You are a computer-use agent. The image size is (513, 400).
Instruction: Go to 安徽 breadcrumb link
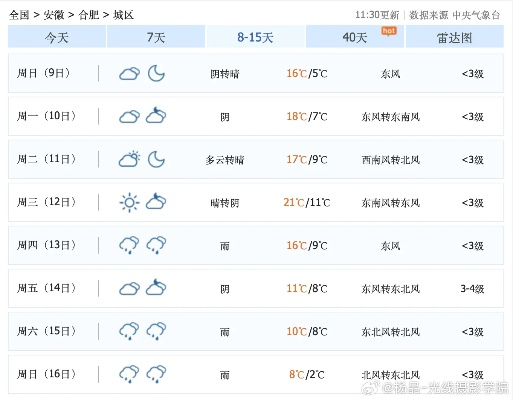click(54, 15)
